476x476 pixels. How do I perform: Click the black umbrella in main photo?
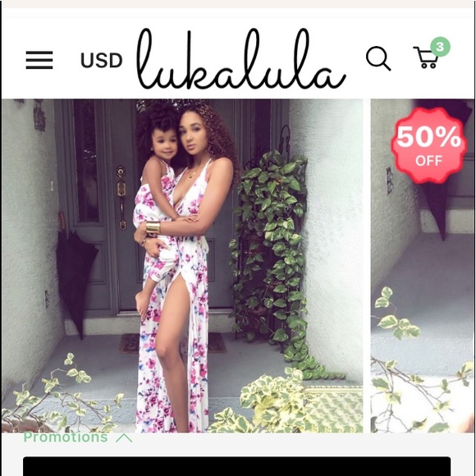(76, 279)
